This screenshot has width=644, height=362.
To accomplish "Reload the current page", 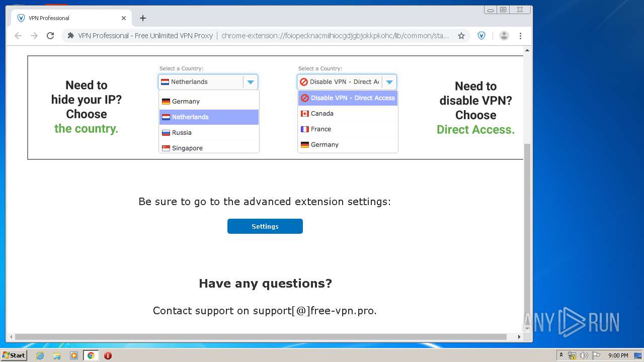I will point(50,36).
